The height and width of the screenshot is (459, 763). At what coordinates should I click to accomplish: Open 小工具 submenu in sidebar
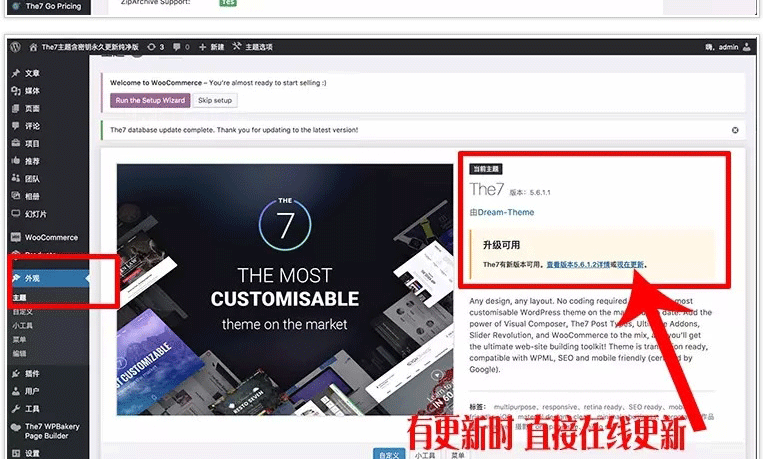click(x=23, y=326)
